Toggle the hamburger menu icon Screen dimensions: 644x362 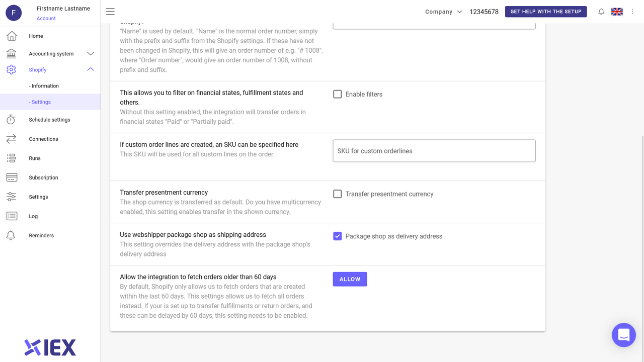point(110,12)
